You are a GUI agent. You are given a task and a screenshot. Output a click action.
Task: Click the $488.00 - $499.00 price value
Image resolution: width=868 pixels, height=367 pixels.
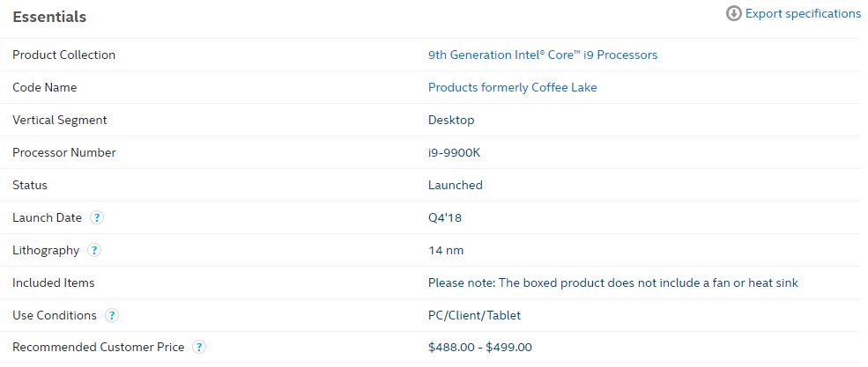[x=480, y=348]
